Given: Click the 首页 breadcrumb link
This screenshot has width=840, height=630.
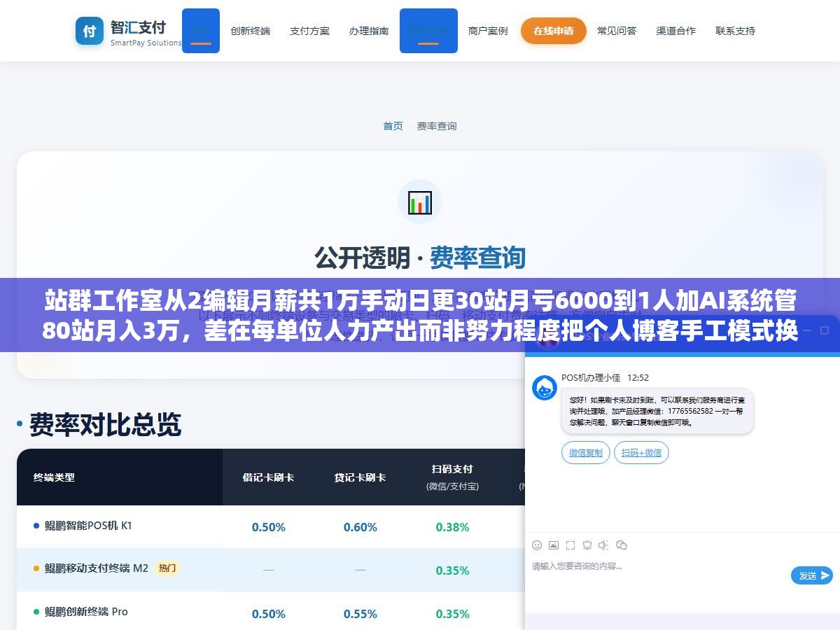Looking at the screenshot, I should pyautogui.click(x=393, y=126).
